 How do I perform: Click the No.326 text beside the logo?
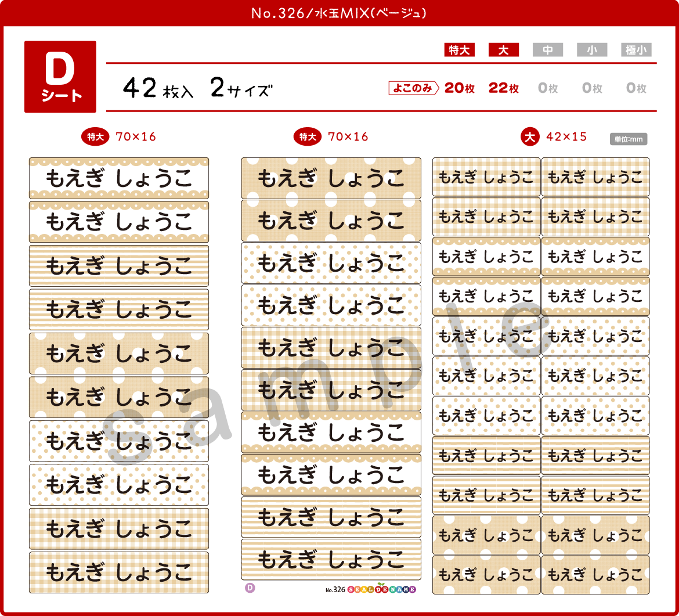335,589
